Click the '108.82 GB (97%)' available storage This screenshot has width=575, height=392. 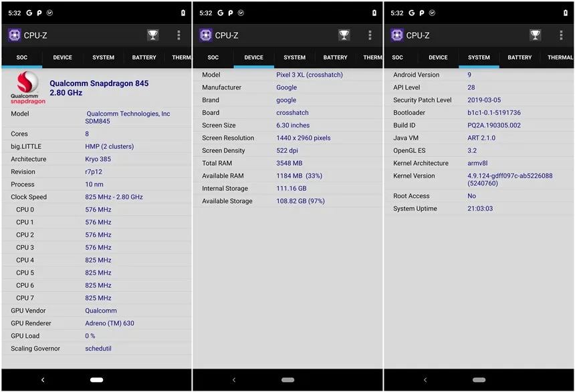click(300, 201)
